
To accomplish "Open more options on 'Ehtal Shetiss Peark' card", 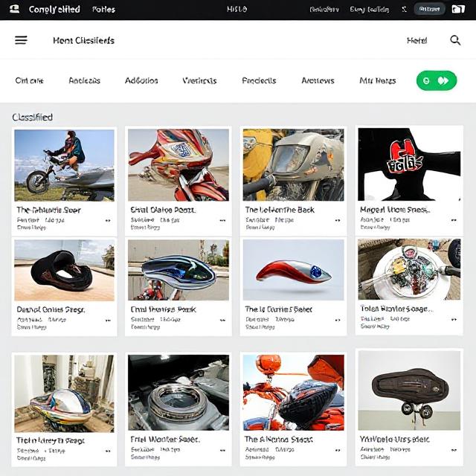I will 222,321.
